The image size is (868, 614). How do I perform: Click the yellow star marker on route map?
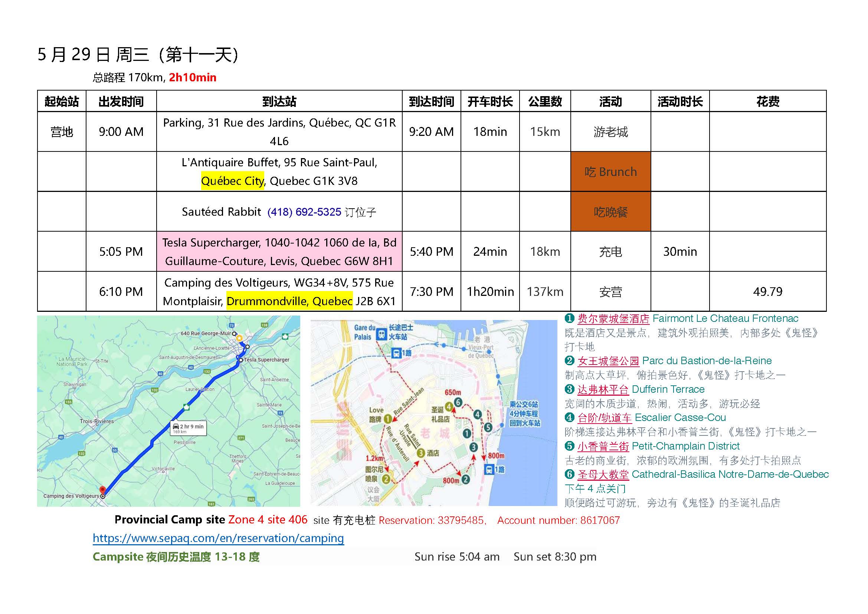pos(239,338)
